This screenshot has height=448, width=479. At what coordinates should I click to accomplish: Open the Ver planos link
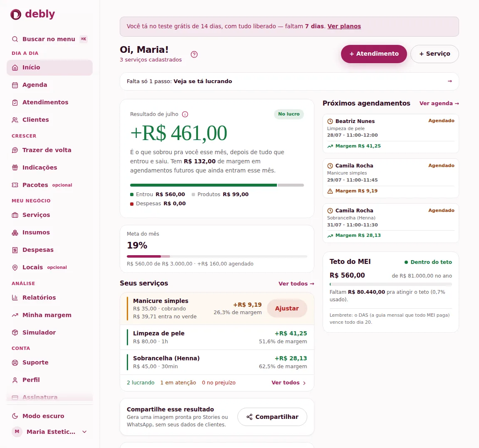[x=344, y=26]
